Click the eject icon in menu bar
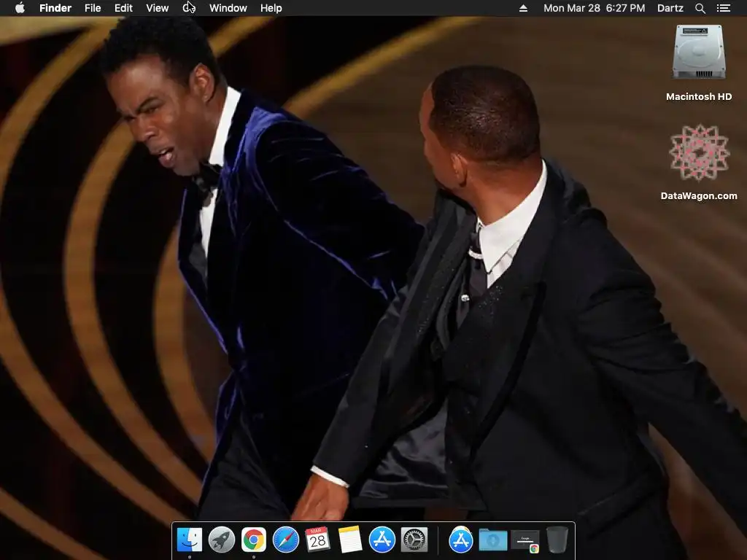The height and width of the screenshot is (560, 747). point(523,8)
